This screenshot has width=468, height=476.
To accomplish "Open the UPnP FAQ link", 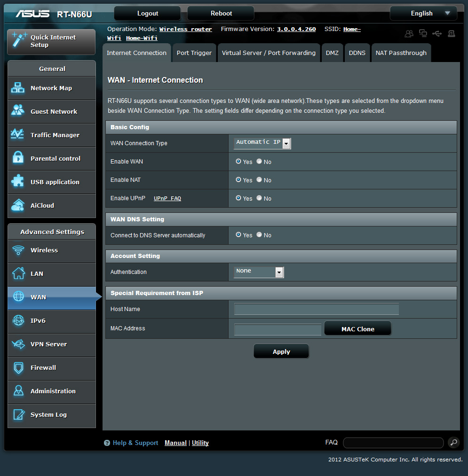I will (167, 198).
